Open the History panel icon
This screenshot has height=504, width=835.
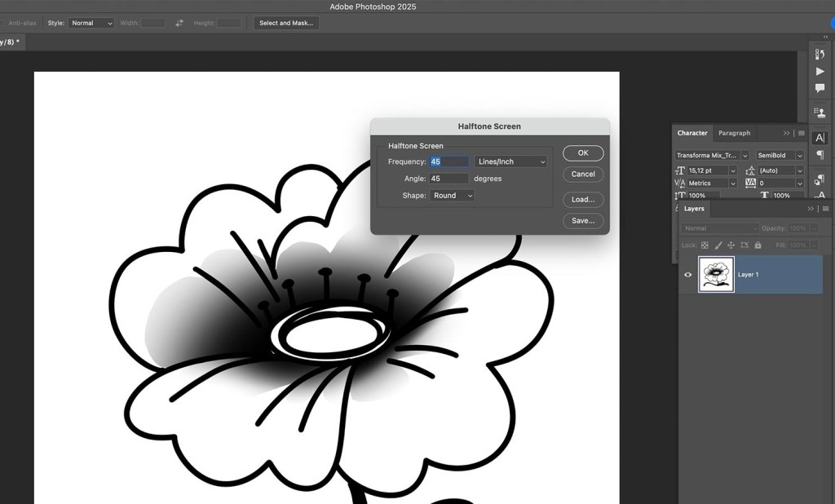[x=820, y=55]
